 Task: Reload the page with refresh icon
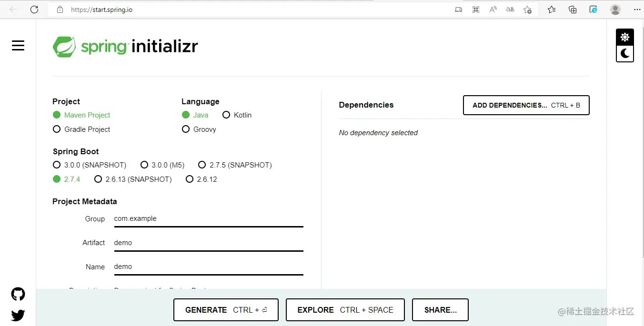coord(34,10)
